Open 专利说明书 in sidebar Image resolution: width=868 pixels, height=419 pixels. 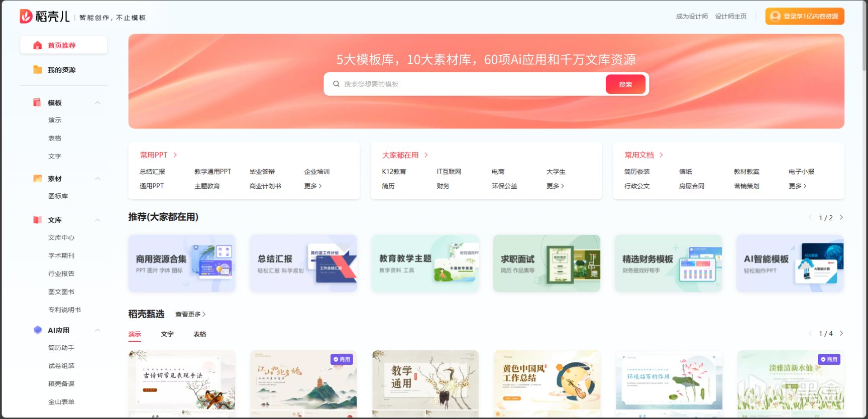[64, 310]
